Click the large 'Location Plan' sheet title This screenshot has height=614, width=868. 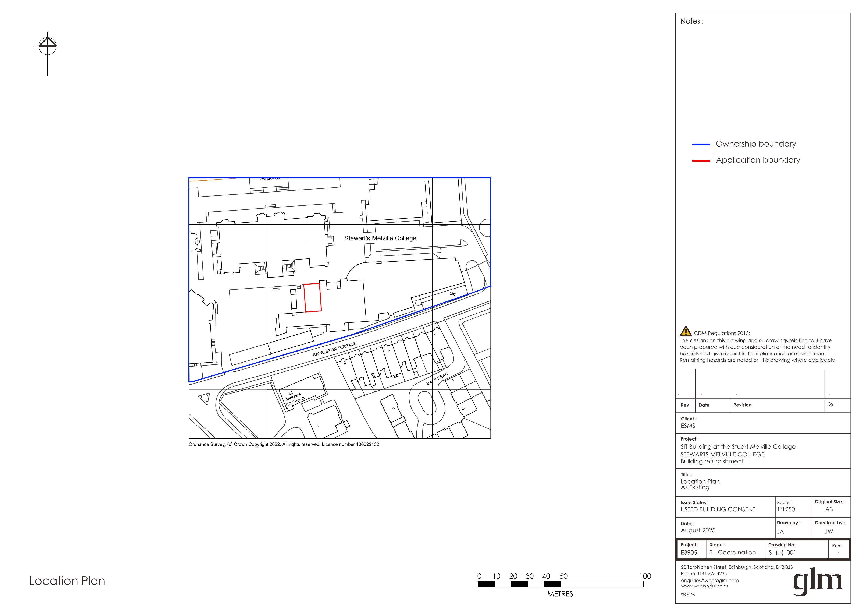[x=67, y=581]
